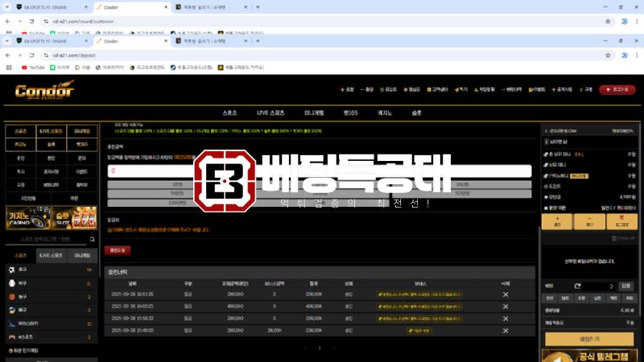This screenshot has height=362, width=644.
Task: Click the red 로그아웃 button in header
Action: 617,89
